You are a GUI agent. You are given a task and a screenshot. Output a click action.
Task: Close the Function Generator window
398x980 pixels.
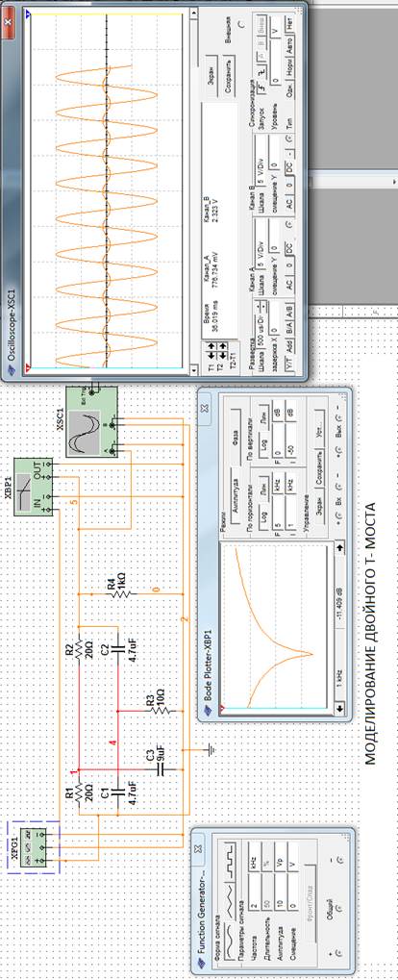[198, 848]
